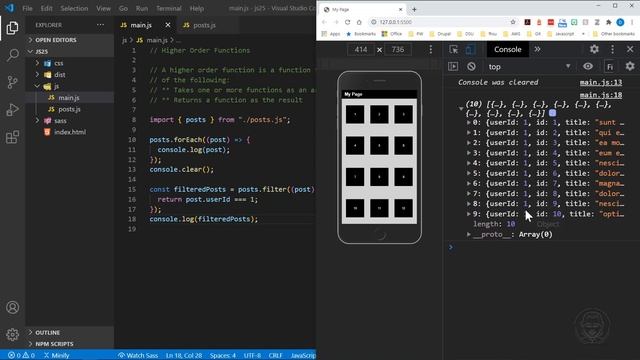Expand the dist folder
Image resolution: width=640 pixels, height=360 pixels.
click(60, 75)
